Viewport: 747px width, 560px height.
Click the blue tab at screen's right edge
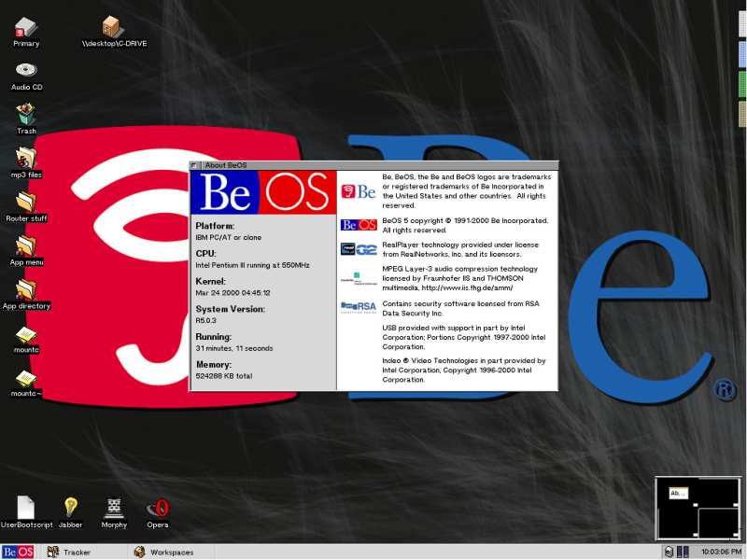pos(742,54)
